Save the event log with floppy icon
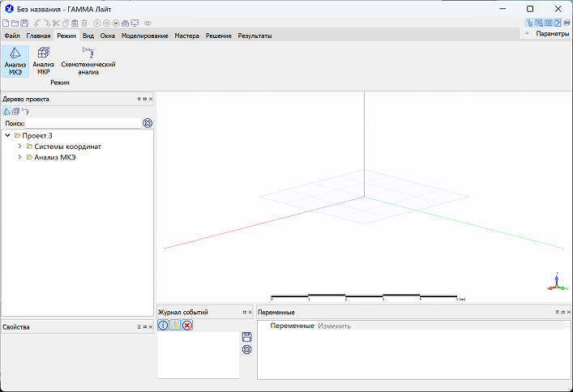Image resolution: width=573 pixels, height=392 pixels. pos(247,336)
